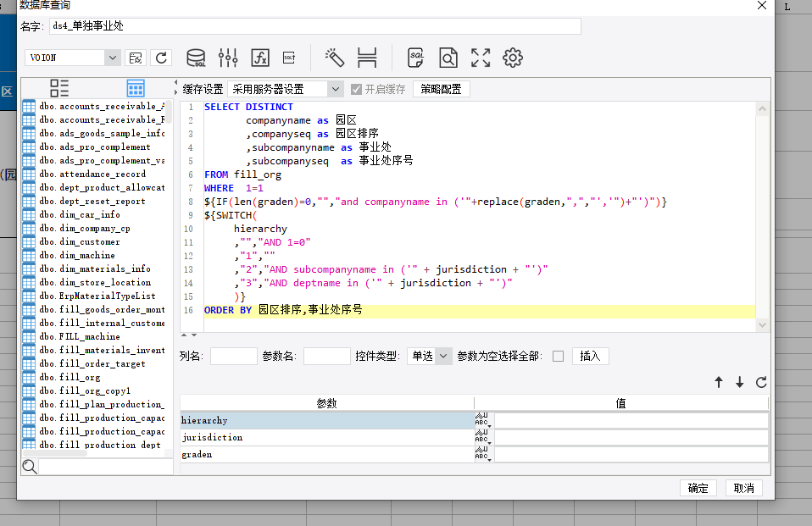Select table dbo.ErpMaterialTypeList
Screen dimensions: 812x526
(97, 296)
